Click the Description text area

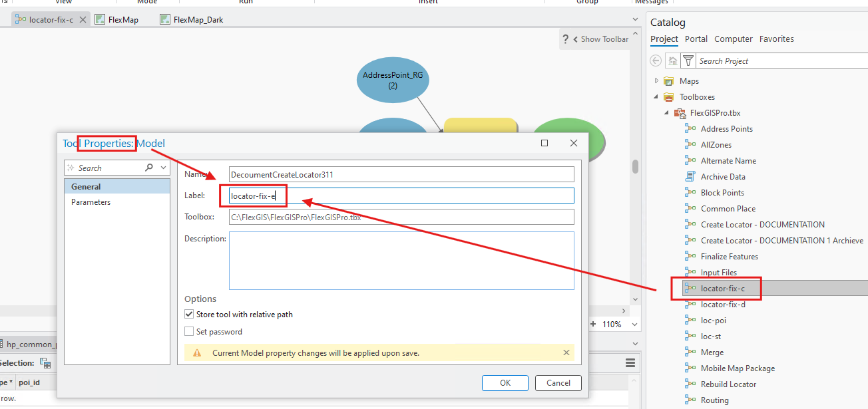coord(401,260)
